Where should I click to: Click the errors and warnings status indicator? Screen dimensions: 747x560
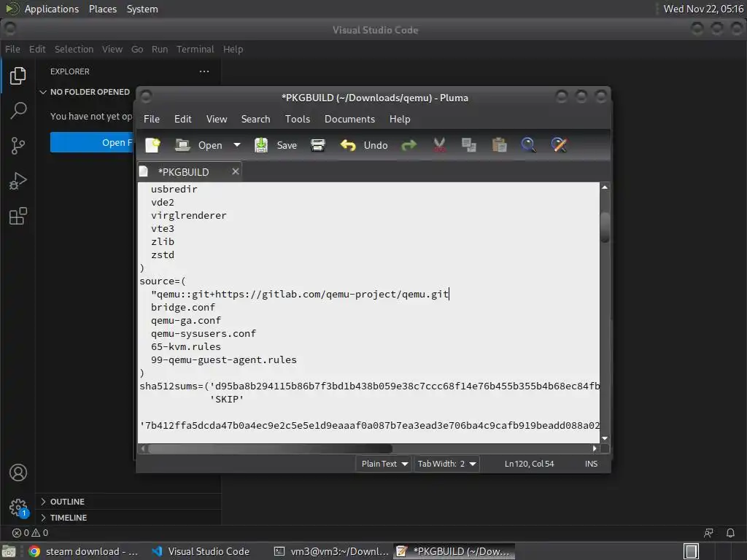tap(30, 533)
